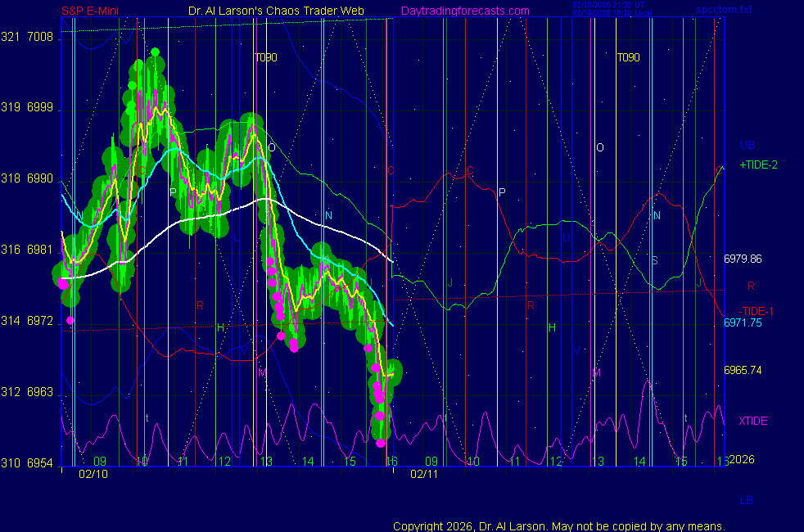The width and height of the screenshot is (804, 532).
Task: Click the red R legend marker
Action: pyautogui.click(x=751, y=286)
